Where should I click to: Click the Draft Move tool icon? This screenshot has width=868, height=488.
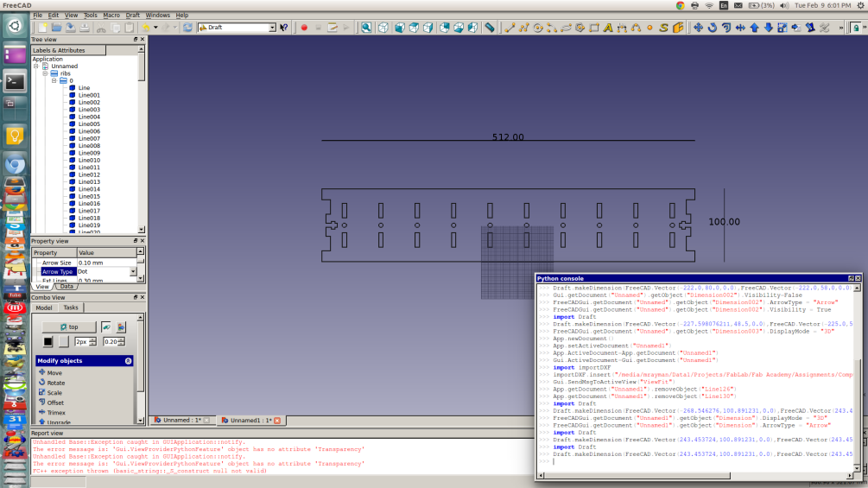[699, 28]
